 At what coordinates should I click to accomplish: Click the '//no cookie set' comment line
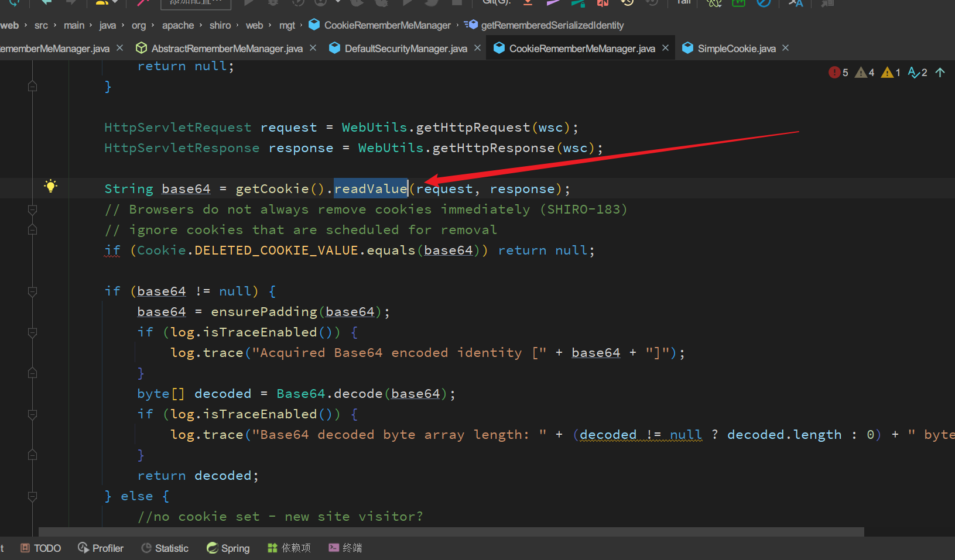[x=280, y=517]
